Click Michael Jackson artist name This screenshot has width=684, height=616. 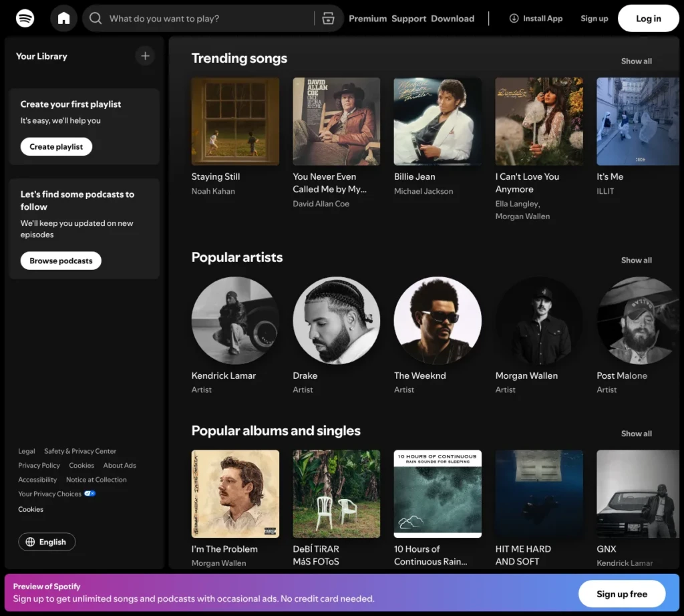(423, 191)
